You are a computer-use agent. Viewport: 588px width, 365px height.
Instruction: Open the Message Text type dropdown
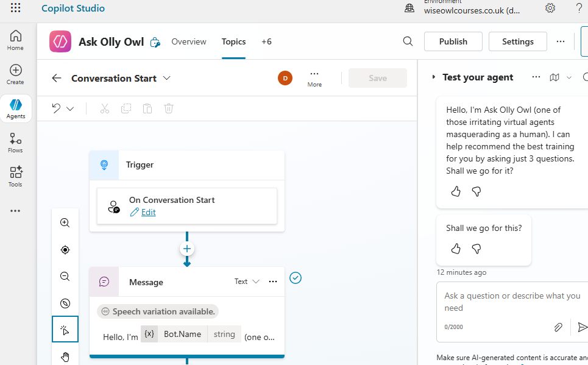247,282
